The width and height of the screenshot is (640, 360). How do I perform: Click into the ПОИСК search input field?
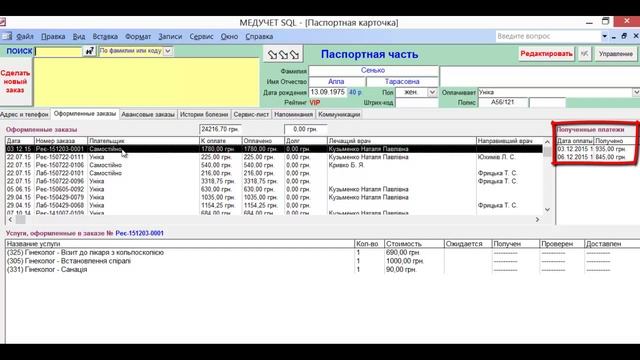tap(59, 51)
